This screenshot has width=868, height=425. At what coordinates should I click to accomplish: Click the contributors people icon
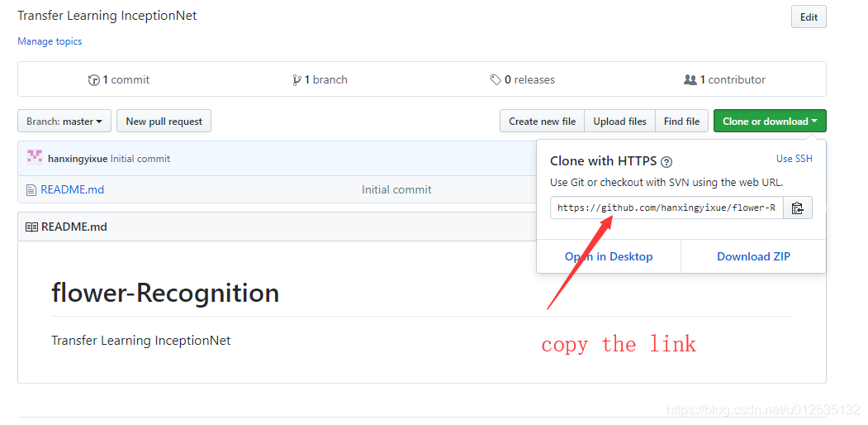click(x=690, y=80)
